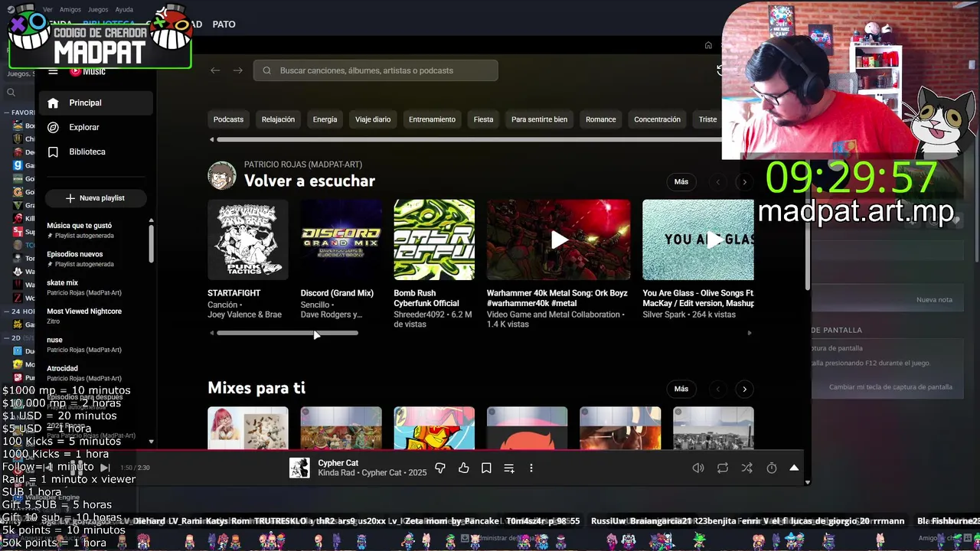The height and width of the screenshot is (551, 980).
Task: Show previous items in Volver a escuchar
Action: pos(718,182)
